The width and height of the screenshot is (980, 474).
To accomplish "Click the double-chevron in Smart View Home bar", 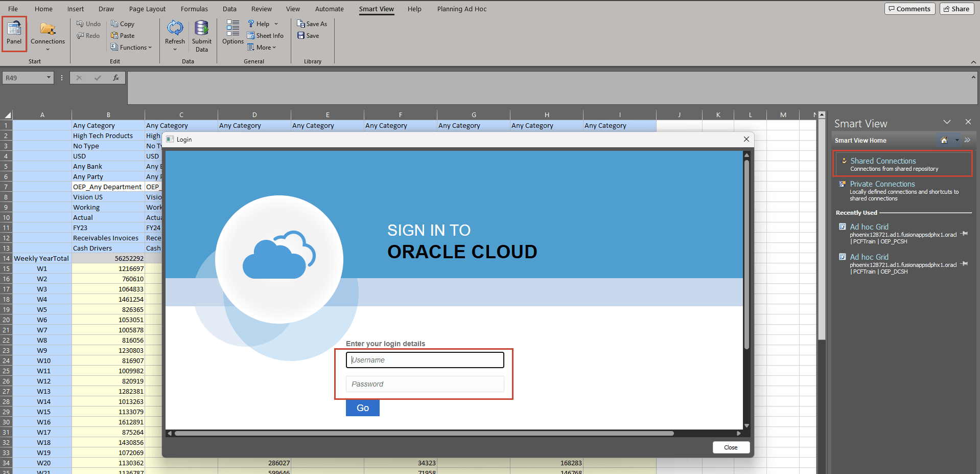I will (967, 140).
